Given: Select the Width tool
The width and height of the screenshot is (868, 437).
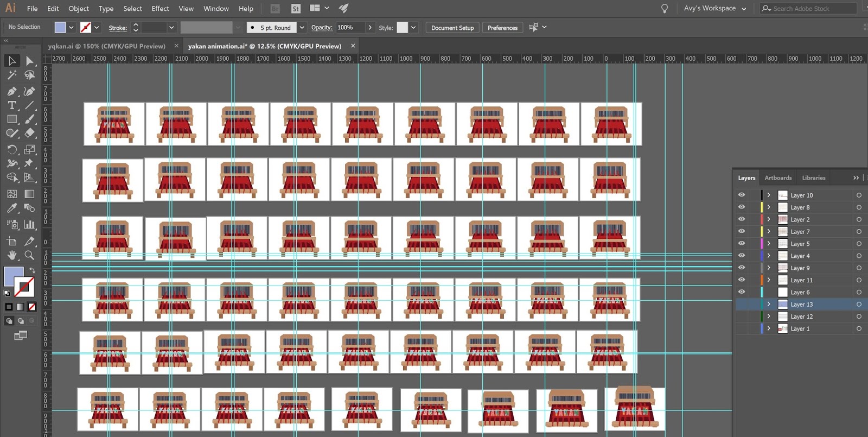Looking at the screenshot, I should click(x=12, y=163).
